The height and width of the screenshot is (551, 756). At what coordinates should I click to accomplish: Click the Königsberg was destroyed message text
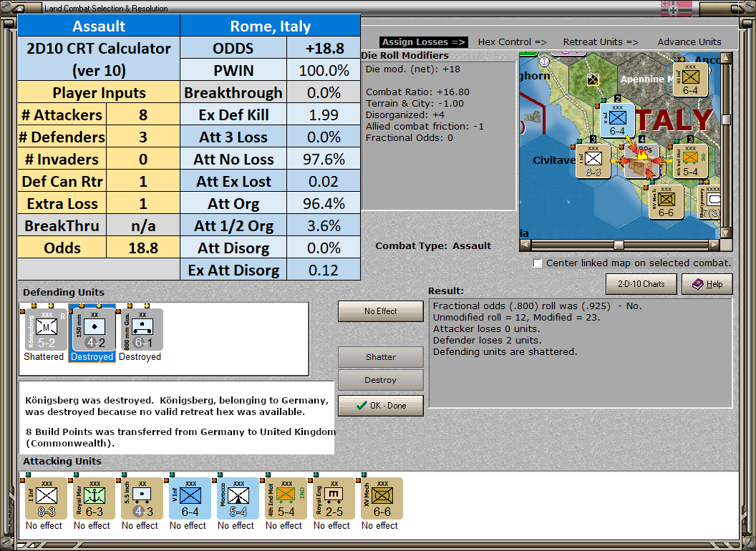point(177,406)
